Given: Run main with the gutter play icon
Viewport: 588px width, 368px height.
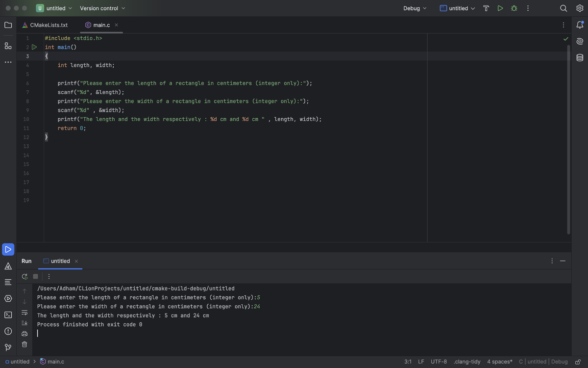Looking at the screenshot, I should (34, 47).
